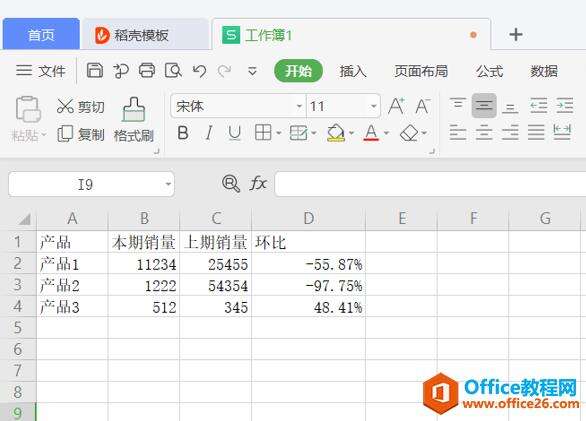Open the 文件 menu

41,70
